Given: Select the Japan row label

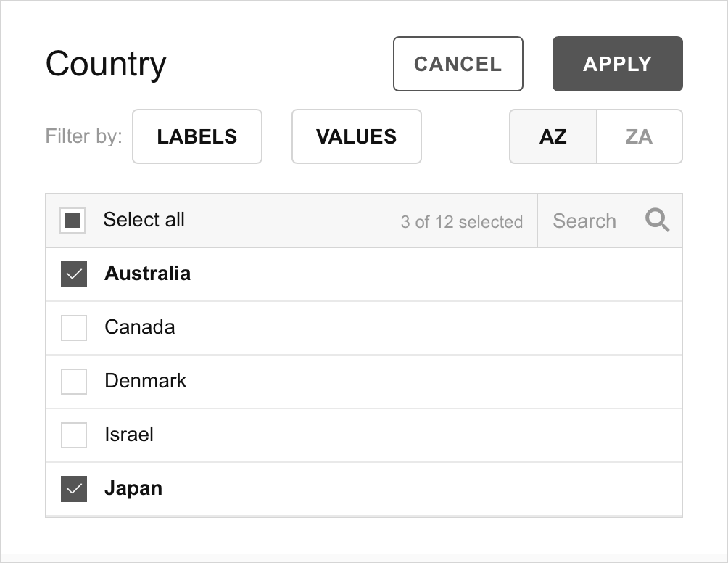Looking at the screenshot, I should coord(133,488).
